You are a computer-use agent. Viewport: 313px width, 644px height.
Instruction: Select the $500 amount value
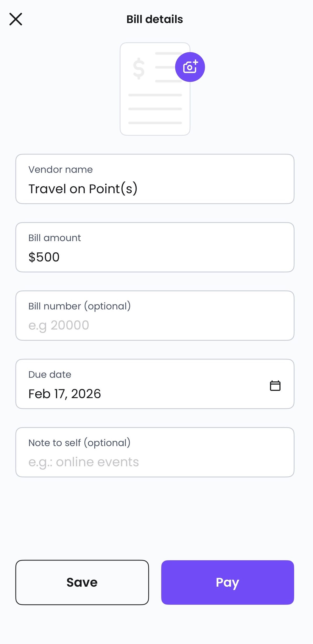[44, 257]
